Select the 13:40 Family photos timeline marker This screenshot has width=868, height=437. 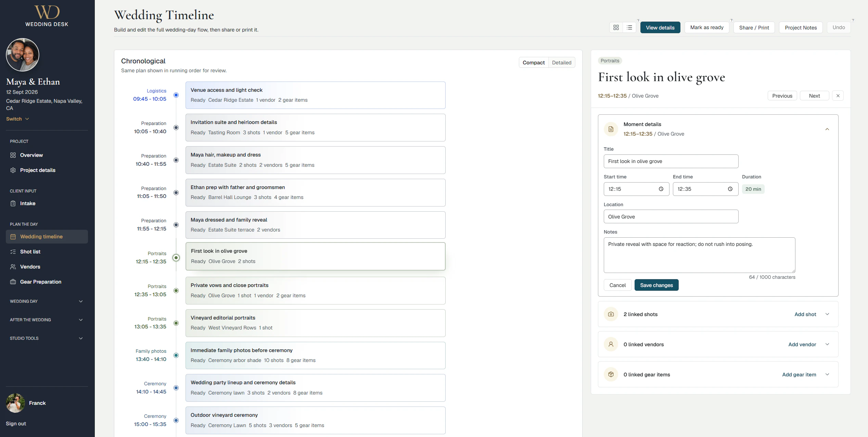(x=176, y=355)
